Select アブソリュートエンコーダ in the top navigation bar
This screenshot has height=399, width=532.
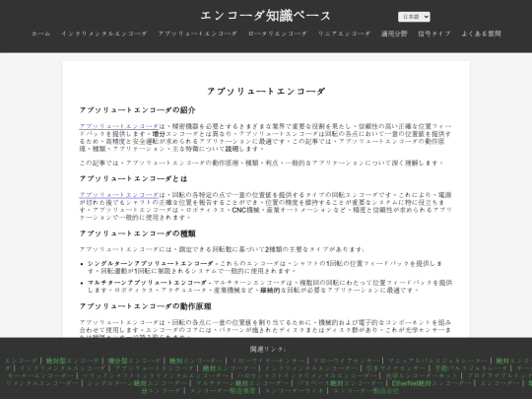click(197, 33)
